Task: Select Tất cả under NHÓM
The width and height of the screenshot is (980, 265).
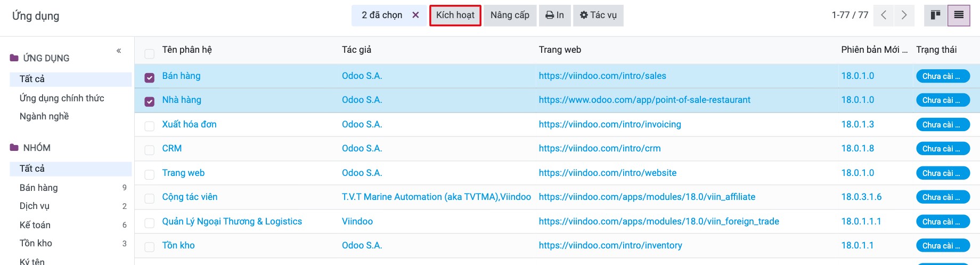Action: pos(70,168)
